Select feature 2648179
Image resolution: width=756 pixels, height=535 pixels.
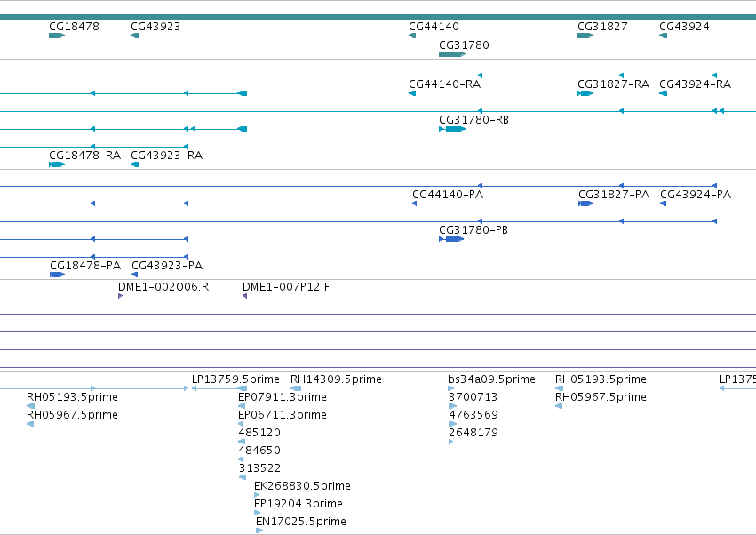[473, 433]
